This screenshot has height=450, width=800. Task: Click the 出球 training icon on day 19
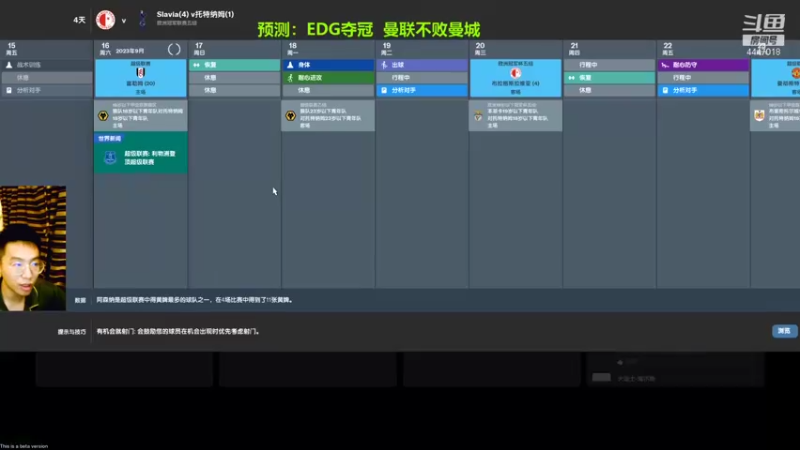(x=384, y=65)
